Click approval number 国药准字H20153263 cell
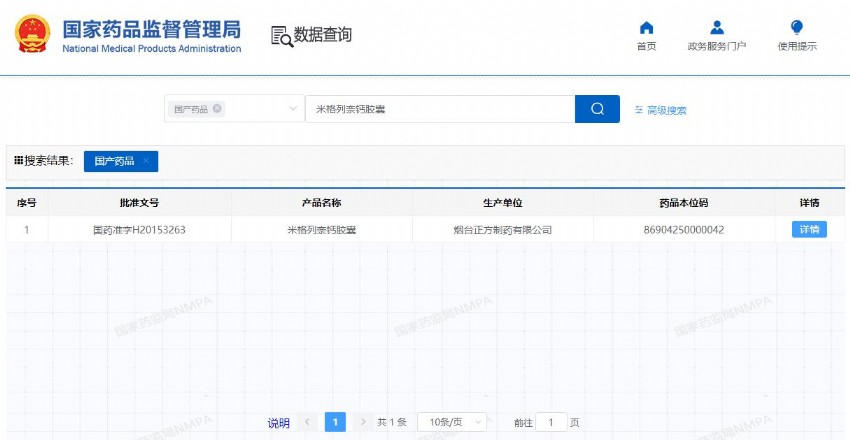The image size is (850, 440). (x=139, y=230)
